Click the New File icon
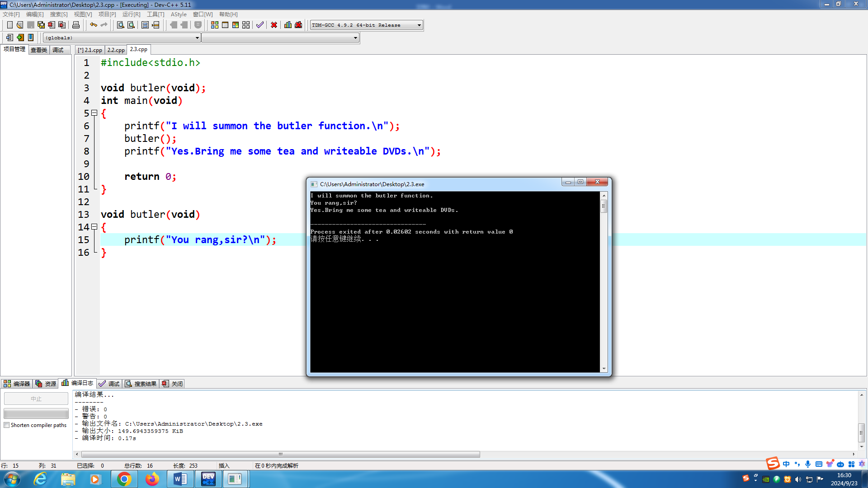 9,24
